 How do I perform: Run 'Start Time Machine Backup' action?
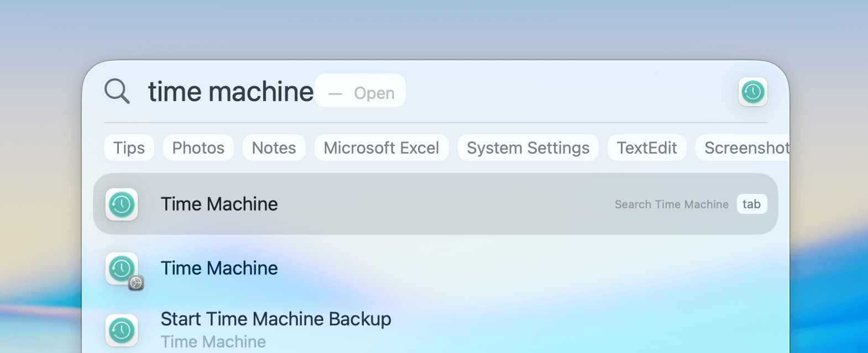pos(436,329)
